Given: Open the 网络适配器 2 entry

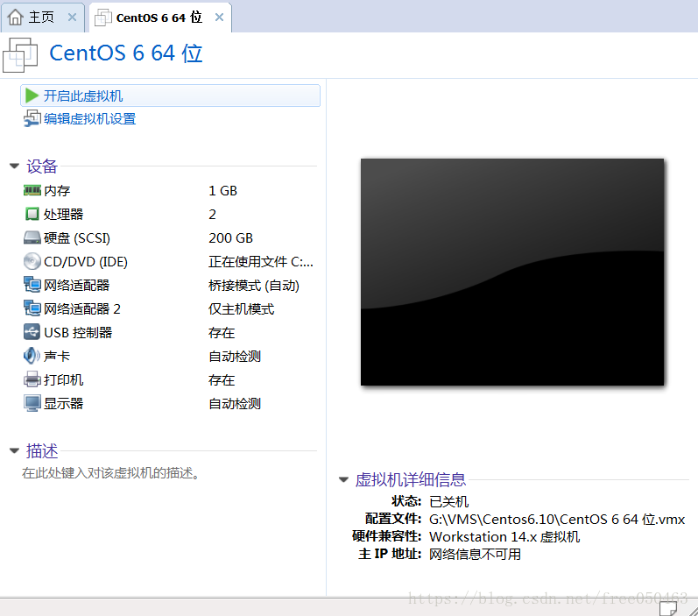Looking at the screenshot, I should (82, 308).
